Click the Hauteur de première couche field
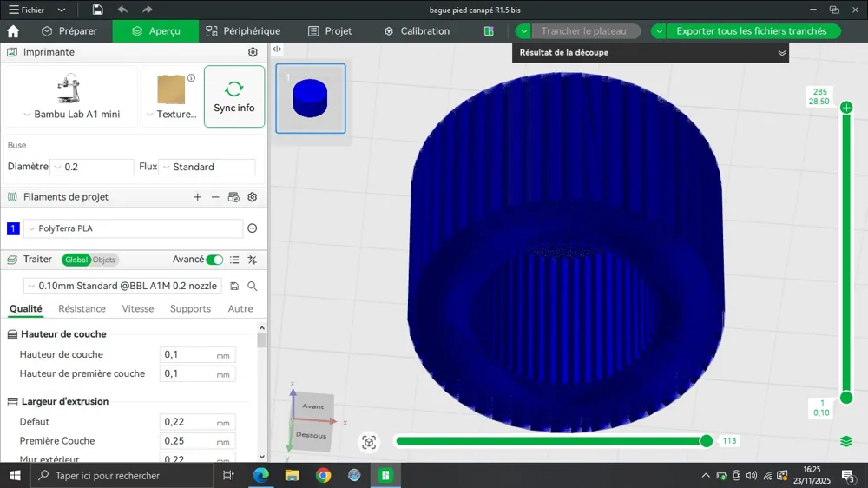Image resolution: width=868 pixels, height=488 pixels. [x=198, y=374]
